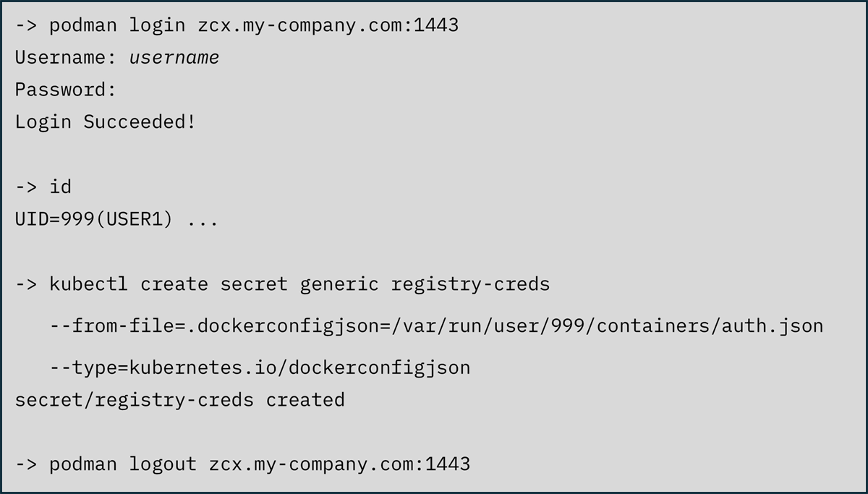Click 'kubectl' in the create secret command

[88, 284]
